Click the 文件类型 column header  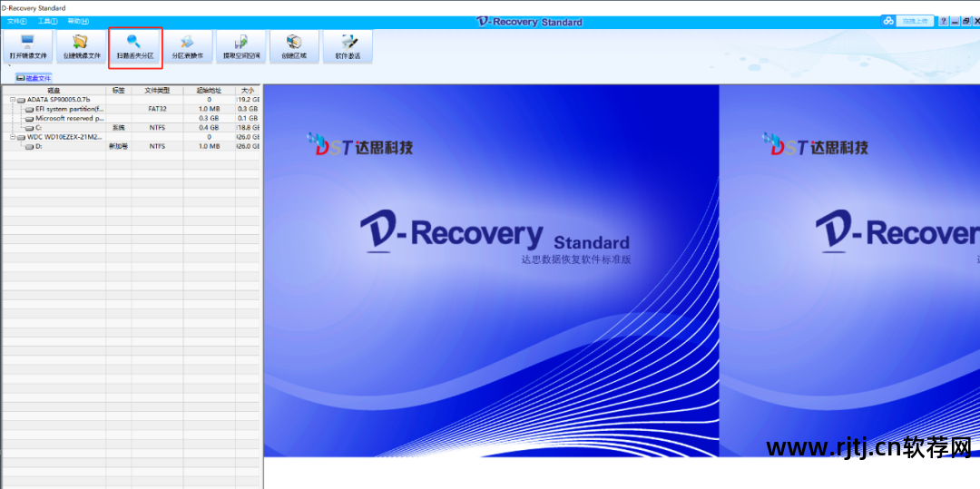157,90
